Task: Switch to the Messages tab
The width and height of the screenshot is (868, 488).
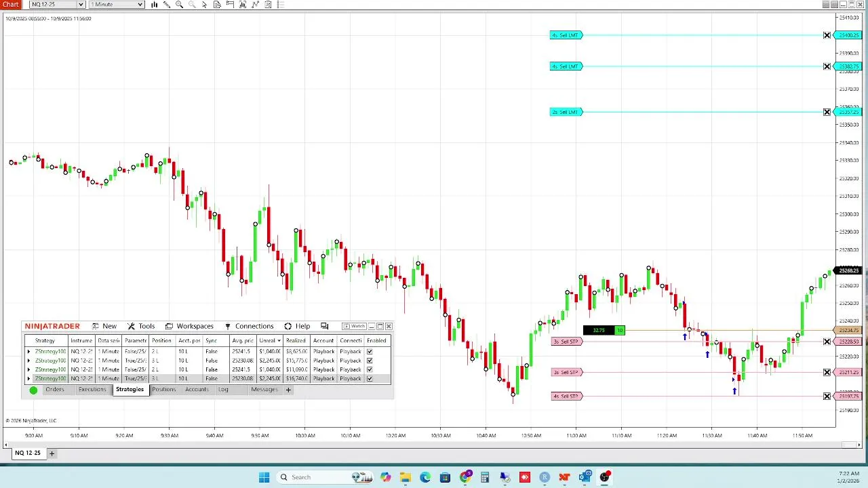Action: pyautogui.click(x=264, y=390)
